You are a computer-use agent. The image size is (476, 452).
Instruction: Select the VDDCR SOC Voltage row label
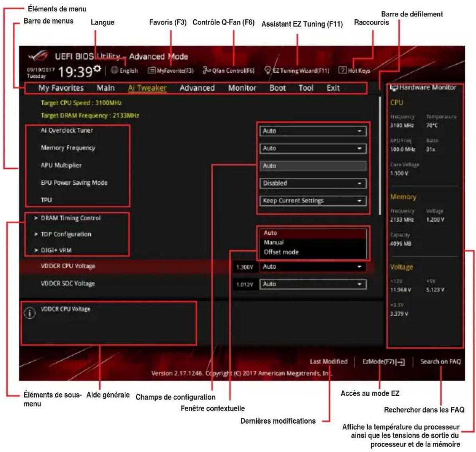point(68,284)
